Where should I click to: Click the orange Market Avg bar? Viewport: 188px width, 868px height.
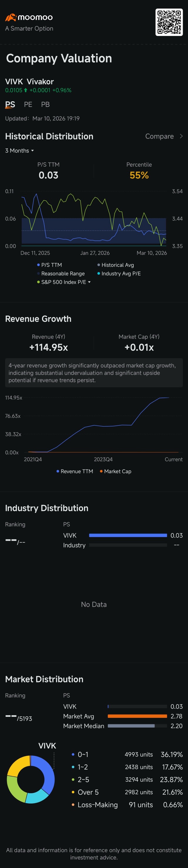(x=137, y=716)
